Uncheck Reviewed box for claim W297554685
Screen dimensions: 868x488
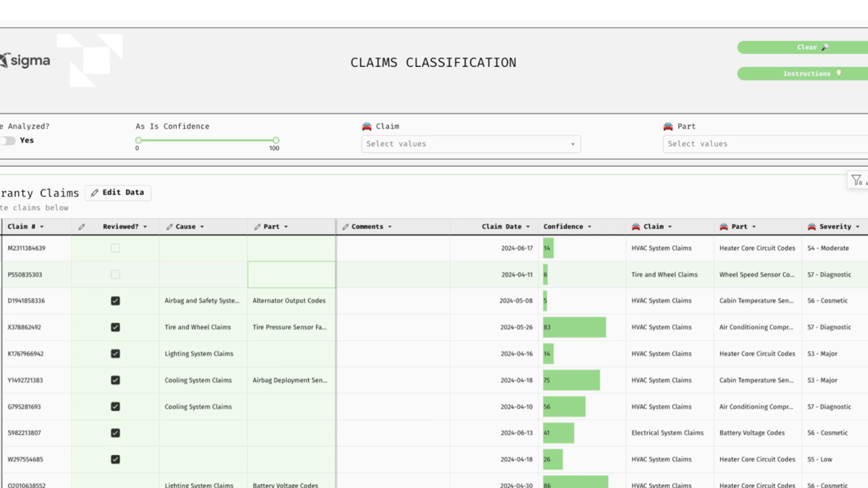click(115, 459)
